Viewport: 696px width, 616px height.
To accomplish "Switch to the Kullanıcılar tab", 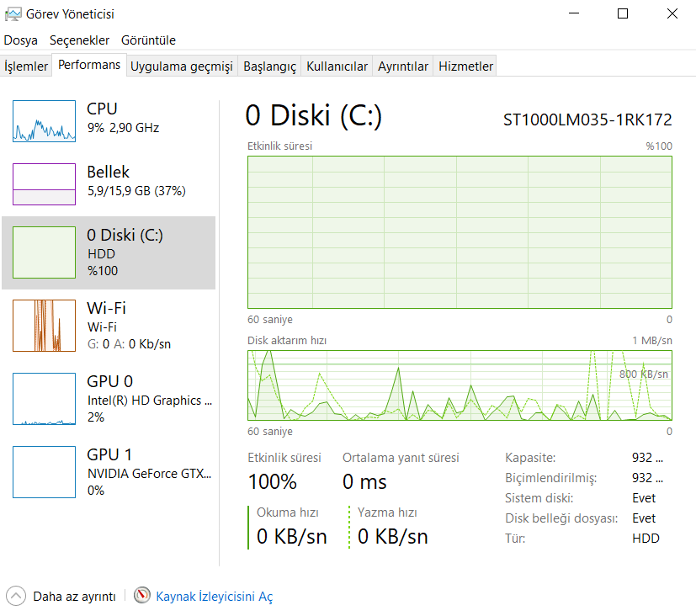I will [337, 66].
